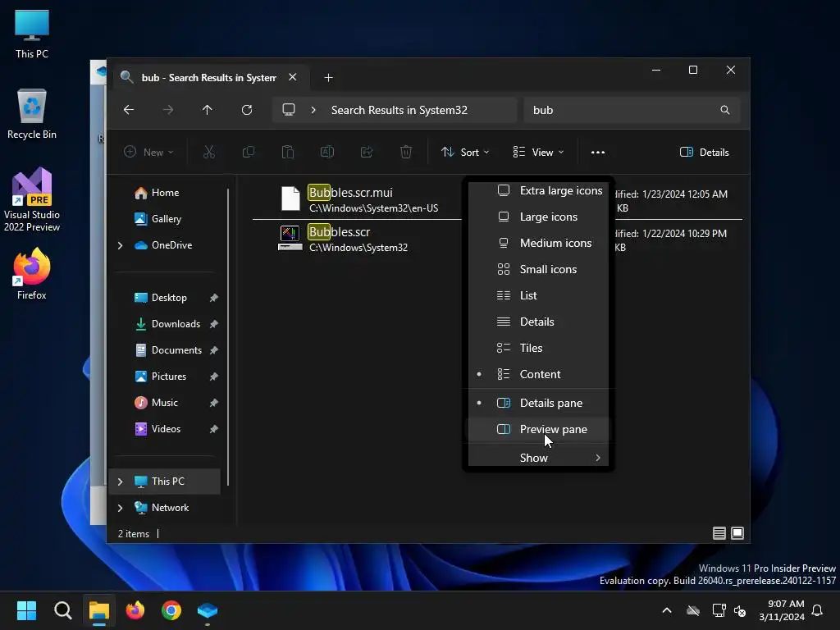Open Music quick access folder
Viewport: 840px width, 630px height.
click(x=165, y=402)
